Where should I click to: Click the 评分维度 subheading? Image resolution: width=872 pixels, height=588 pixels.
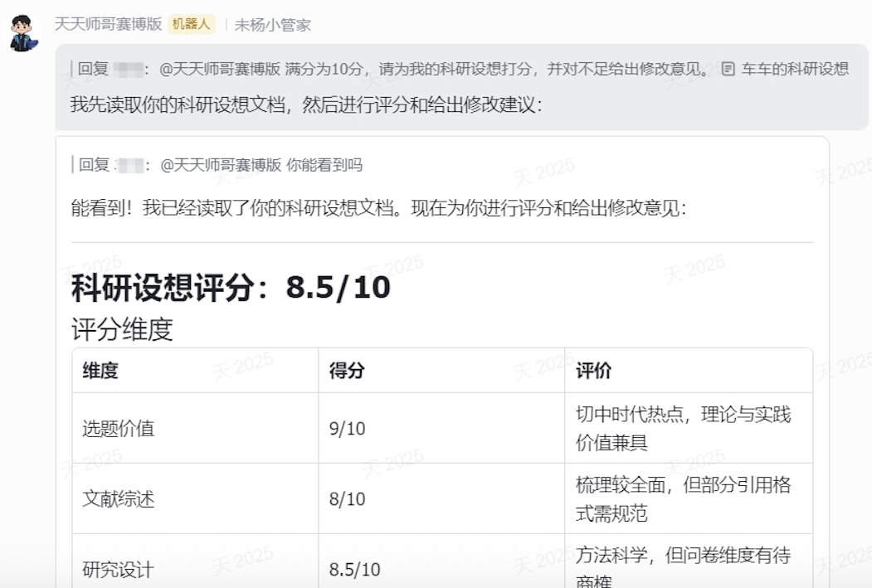122,329
